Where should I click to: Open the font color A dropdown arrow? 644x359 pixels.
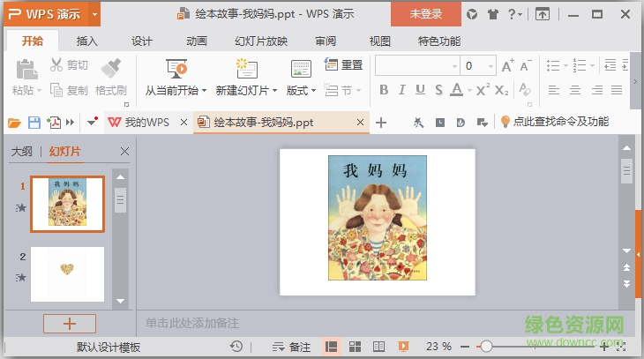(x=469, y=90)
